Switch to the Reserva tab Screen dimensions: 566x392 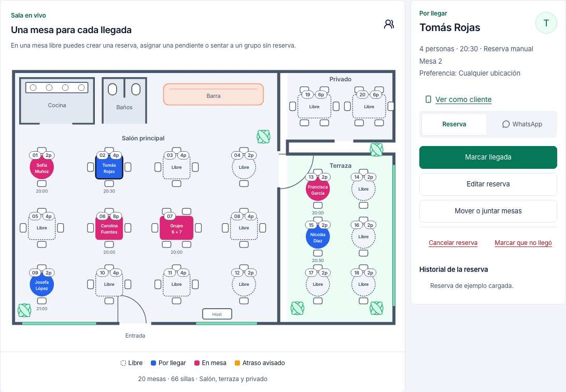[454, 124]
